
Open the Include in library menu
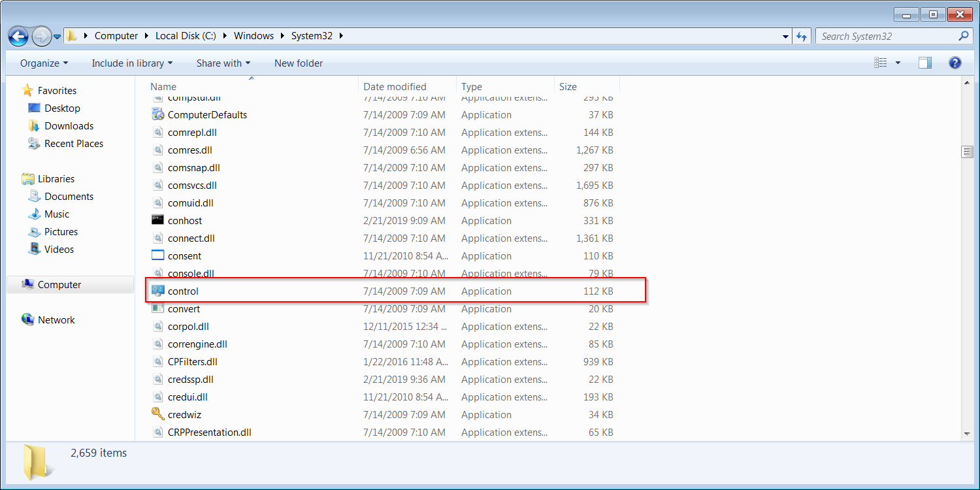pos(132,63)
